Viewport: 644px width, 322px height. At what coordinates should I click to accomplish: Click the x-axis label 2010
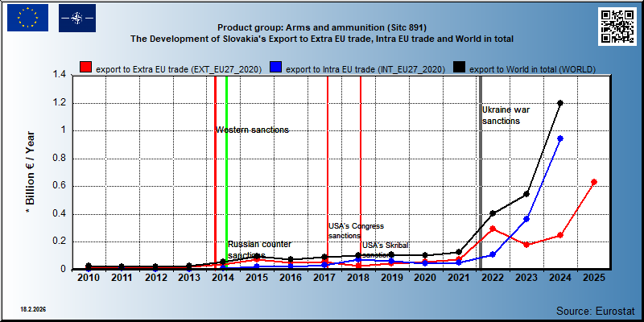(89, 278)
